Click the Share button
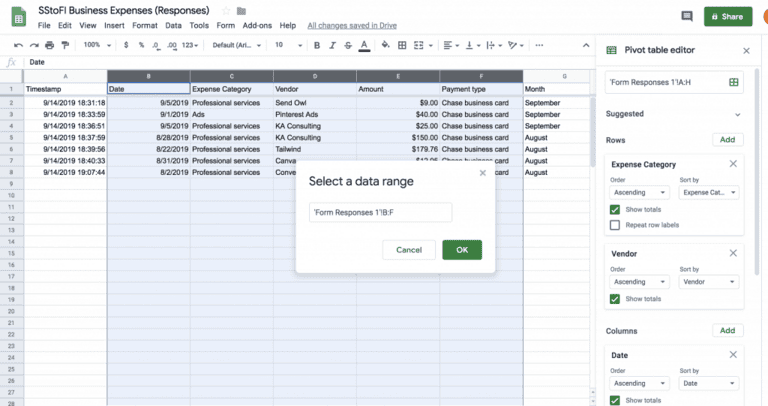The width and height of the screenshot is (768, 406). [x=728, y=17]
